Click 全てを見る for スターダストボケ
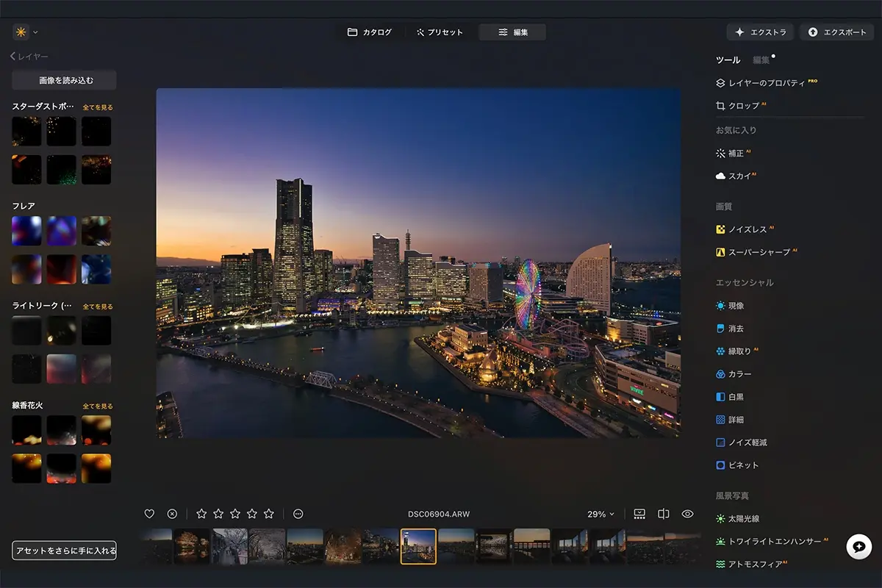 pos(98,107)
